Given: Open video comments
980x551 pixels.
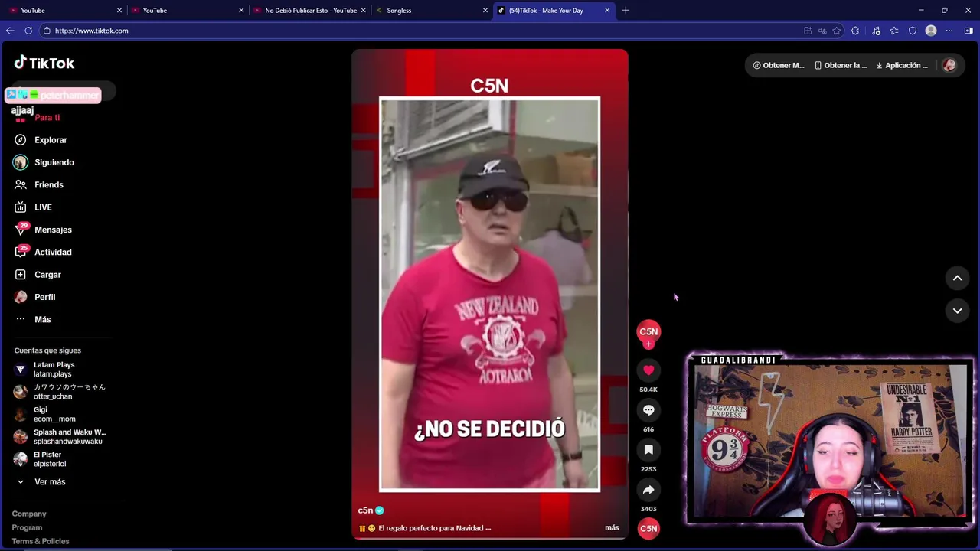Looking at the screenshot, I should tap(648, 410).
